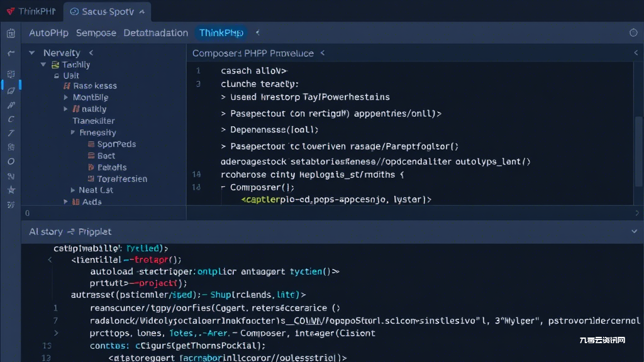This screenshot has height=362, width=644.
Task: Click the collapse arrow at editor's far right
Action: (636, 53)
